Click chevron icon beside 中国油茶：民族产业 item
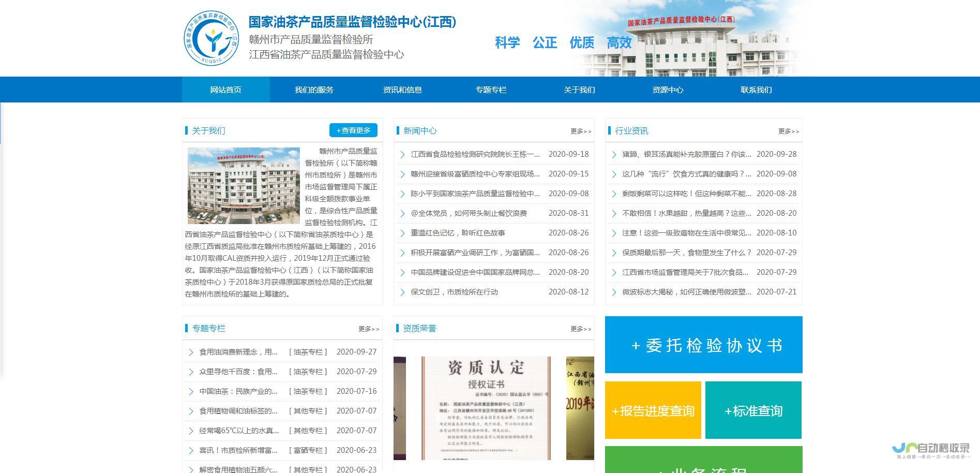 pos(191,391)
